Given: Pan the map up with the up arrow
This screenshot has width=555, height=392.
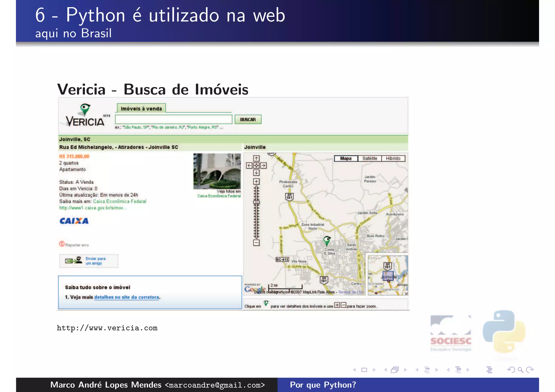Looking at the screenshot, I should [x=256, y=158].
